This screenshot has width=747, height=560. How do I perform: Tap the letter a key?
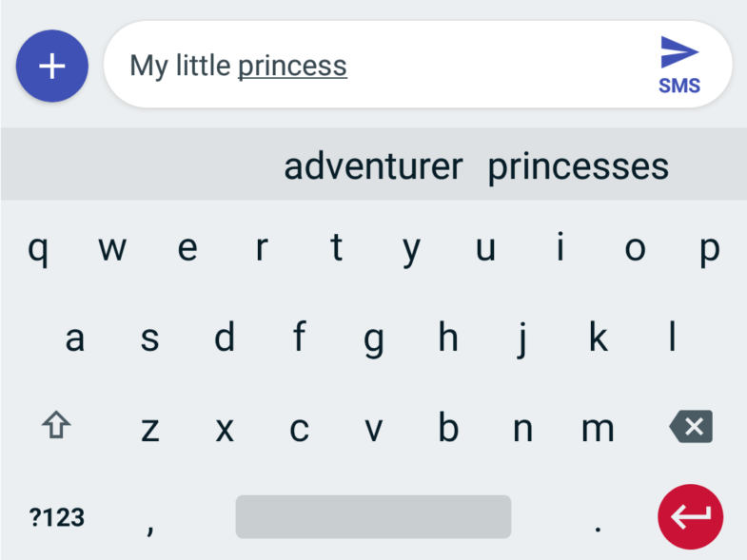75,338
